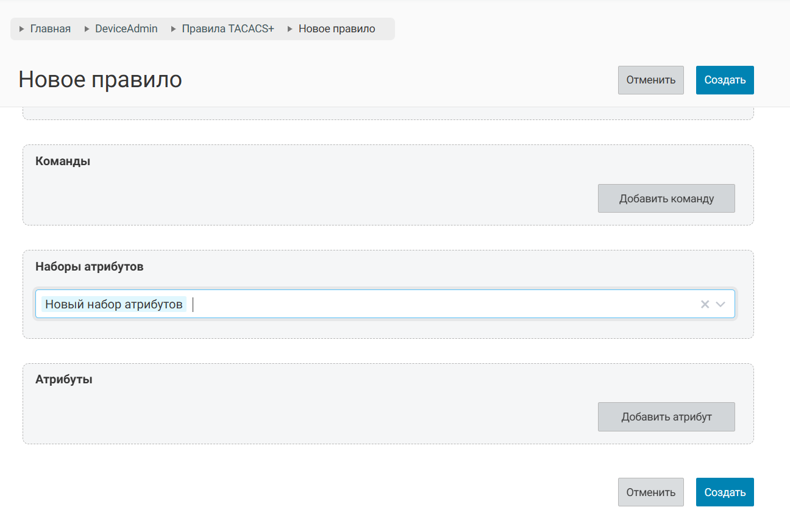Click the triangle icon before Правила TACACS+

[x=174, y=29]
